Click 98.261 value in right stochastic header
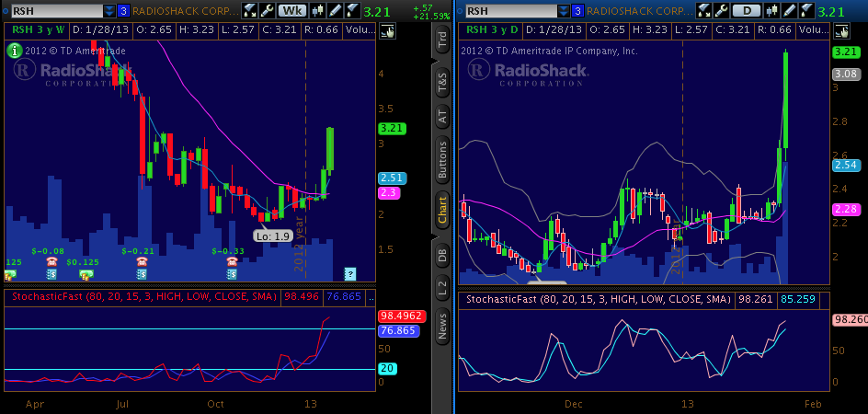868x414 pixels. coord(755,300)
